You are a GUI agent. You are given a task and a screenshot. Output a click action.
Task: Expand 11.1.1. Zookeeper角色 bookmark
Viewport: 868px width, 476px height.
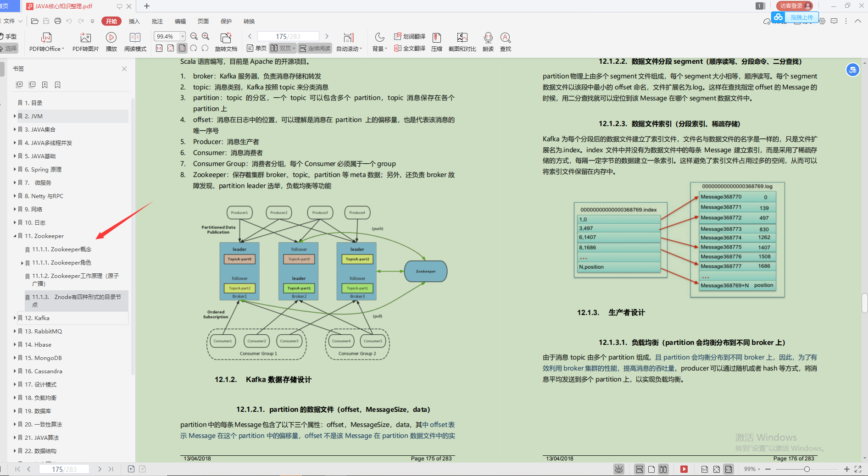click(22, 263)
